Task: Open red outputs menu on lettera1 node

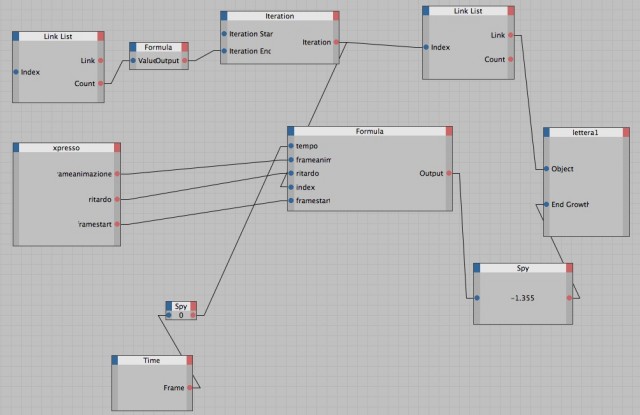Action: pos(626,132)
